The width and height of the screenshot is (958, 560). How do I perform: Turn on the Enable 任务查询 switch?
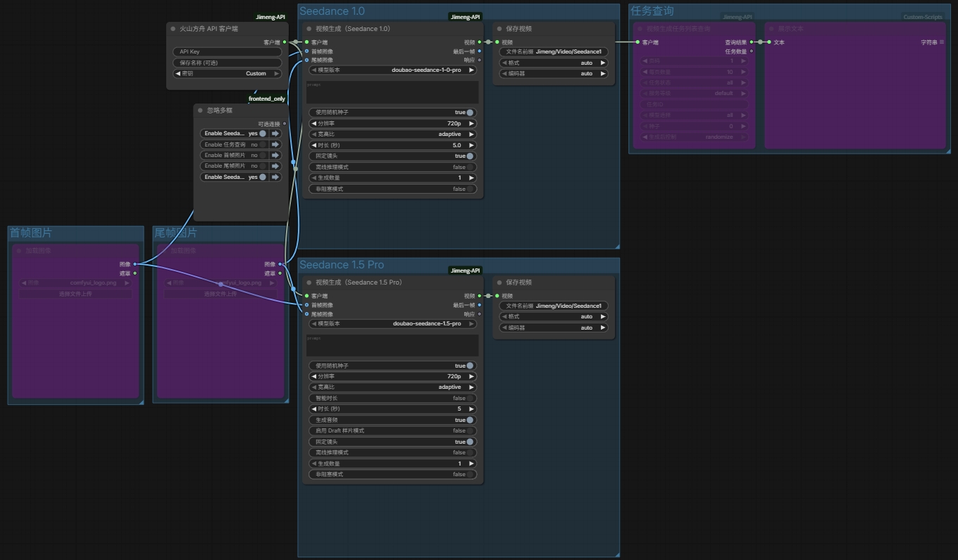point(263,144)
